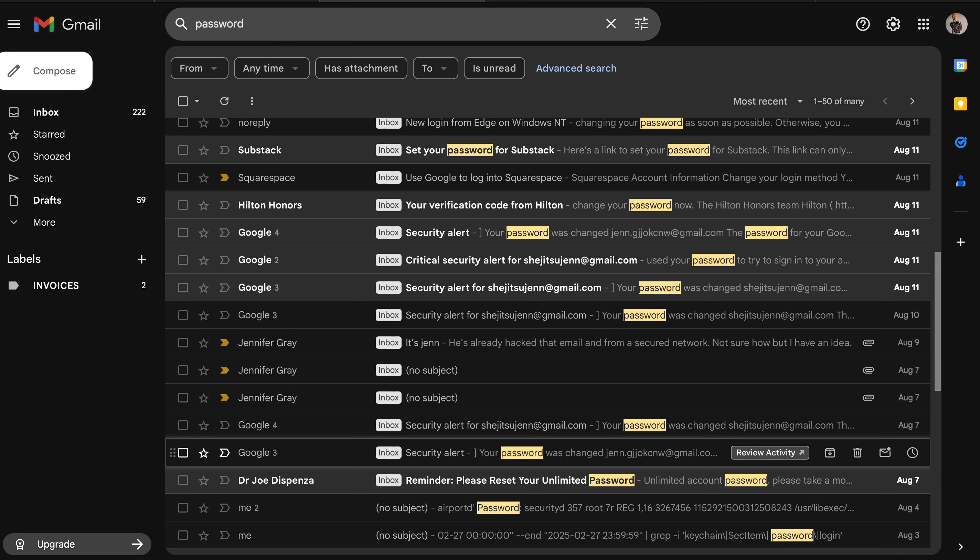Go to the Drafts folder
The width and height of the screenshot is (980, 560).
(x=47, y=200)
